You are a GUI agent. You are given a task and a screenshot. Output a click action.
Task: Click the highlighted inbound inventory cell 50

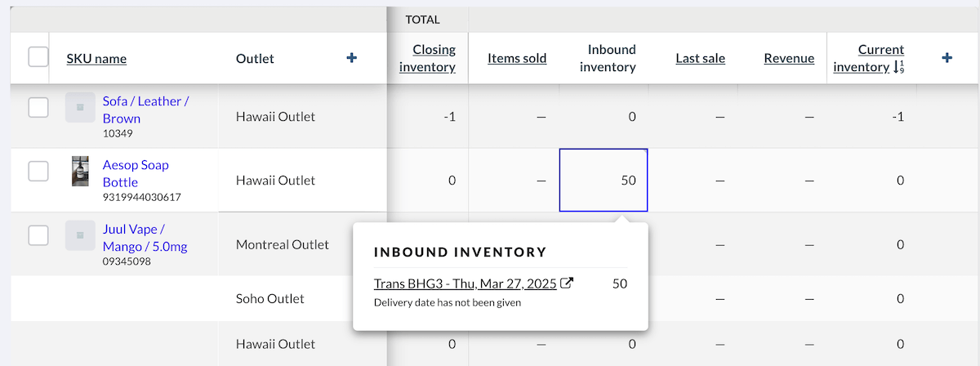(604, 181)
